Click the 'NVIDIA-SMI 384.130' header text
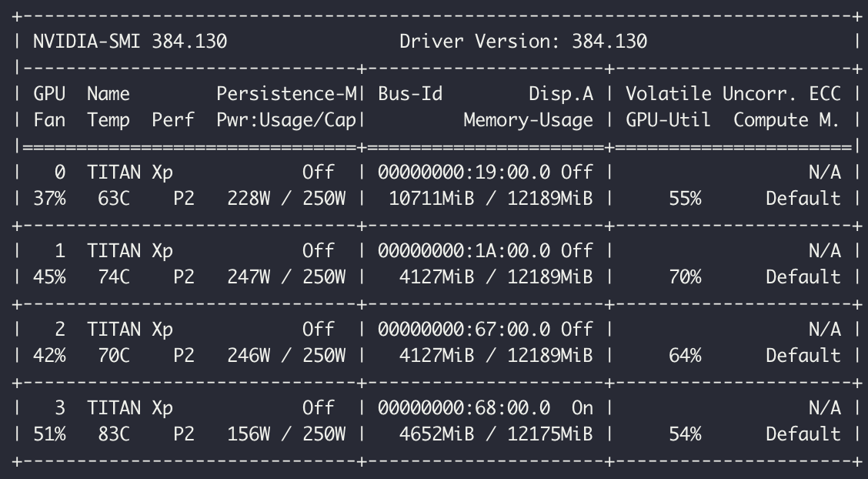 coord(130,42)
